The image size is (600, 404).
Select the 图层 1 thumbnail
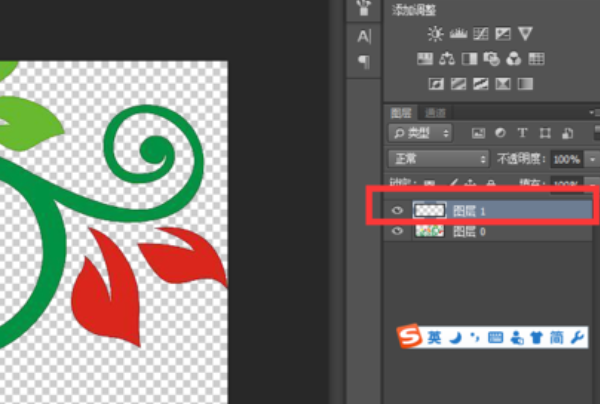(x=429, y=210)
